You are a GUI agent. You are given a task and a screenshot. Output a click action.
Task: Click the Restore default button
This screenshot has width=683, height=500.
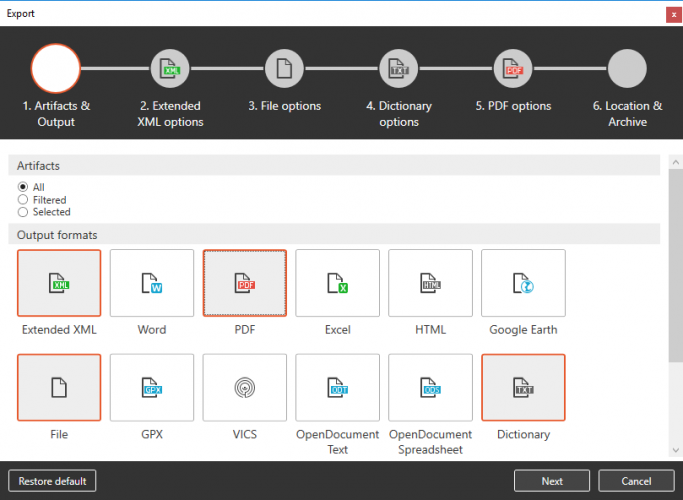tap(52, 481)
